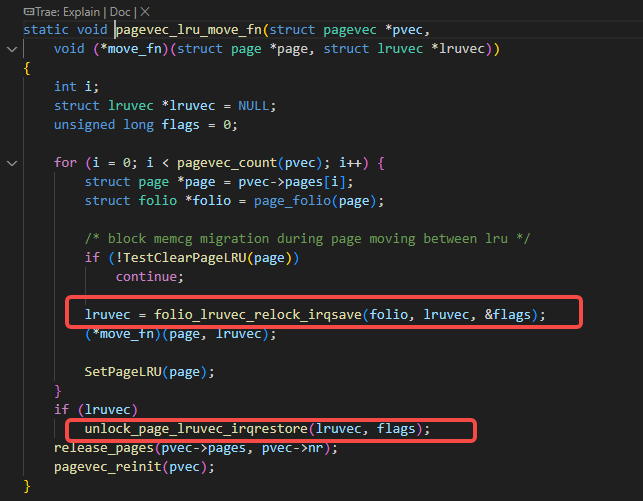643x501 pixels.
Task: Click the Trae Explain code lens link
Action: click(x=67, y=12)
